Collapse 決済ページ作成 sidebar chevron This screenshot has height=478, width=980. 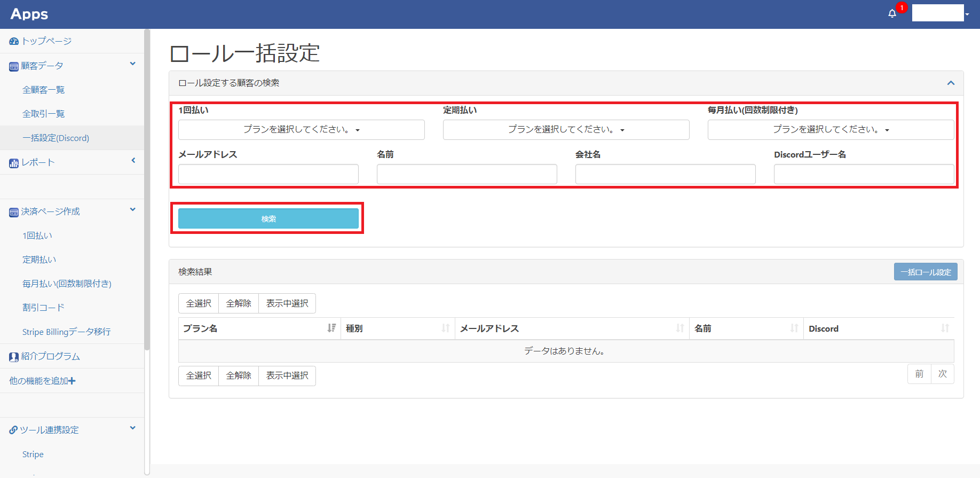(133, 209)
